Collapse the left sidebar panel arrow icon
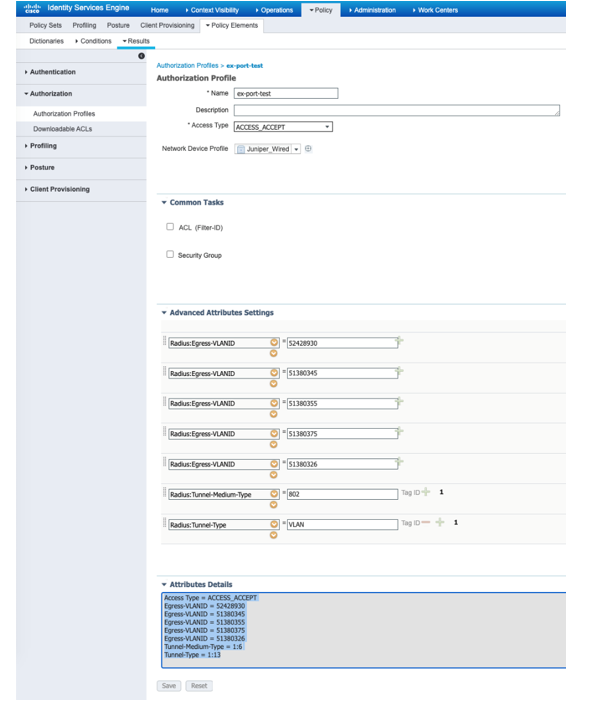 coord(141,56)
